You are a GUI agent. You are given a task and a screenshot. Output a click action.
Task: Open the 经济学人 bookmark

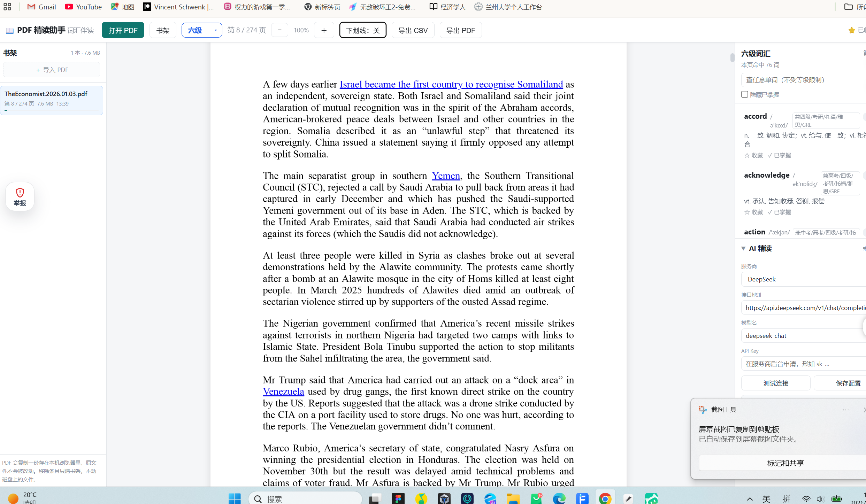point(447,7)
